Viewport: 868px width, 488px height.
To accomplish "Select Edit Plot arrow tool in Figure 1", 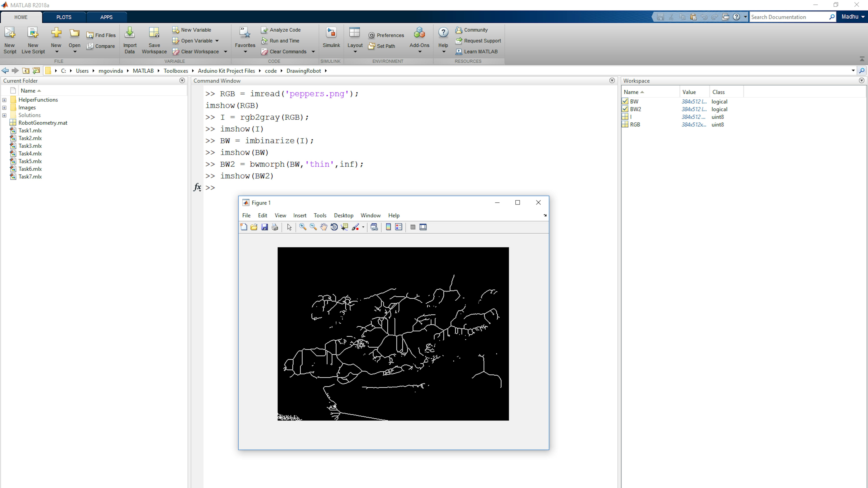I will pos(289,227).
